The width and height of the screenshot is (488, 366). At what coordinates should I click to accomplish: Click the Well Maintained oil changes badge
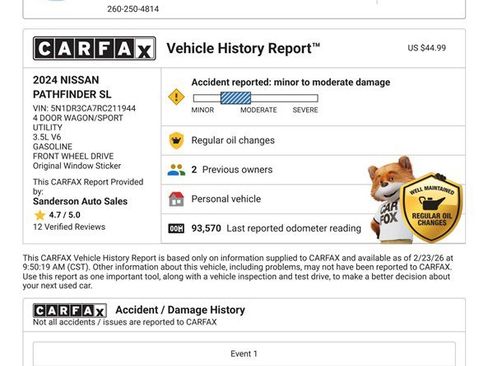(x=431, y=208)
